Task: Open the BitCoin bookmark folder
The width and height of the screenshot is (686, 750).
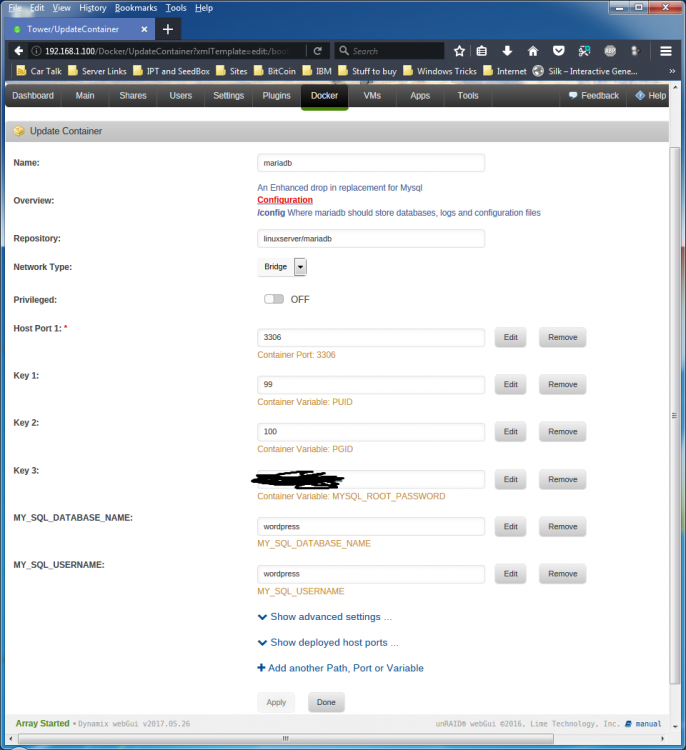Action: [x=275, y=71]
